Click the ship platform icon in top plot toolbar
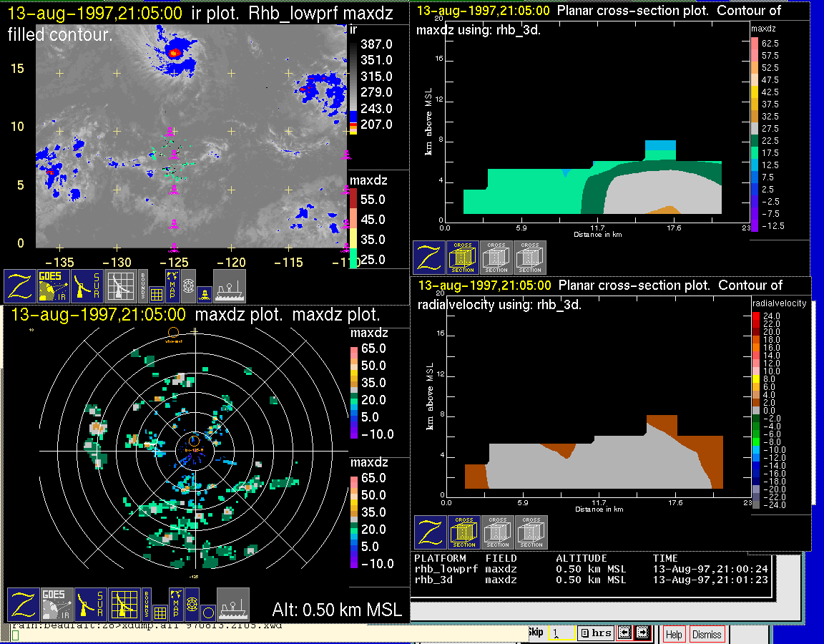824x644 pixels. [x=230, y=286]
